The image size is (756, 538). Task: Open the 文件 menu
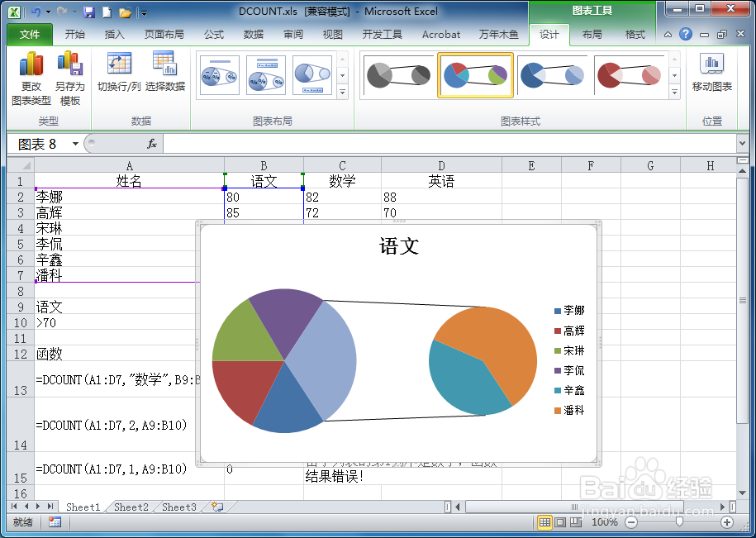[29, 35]
